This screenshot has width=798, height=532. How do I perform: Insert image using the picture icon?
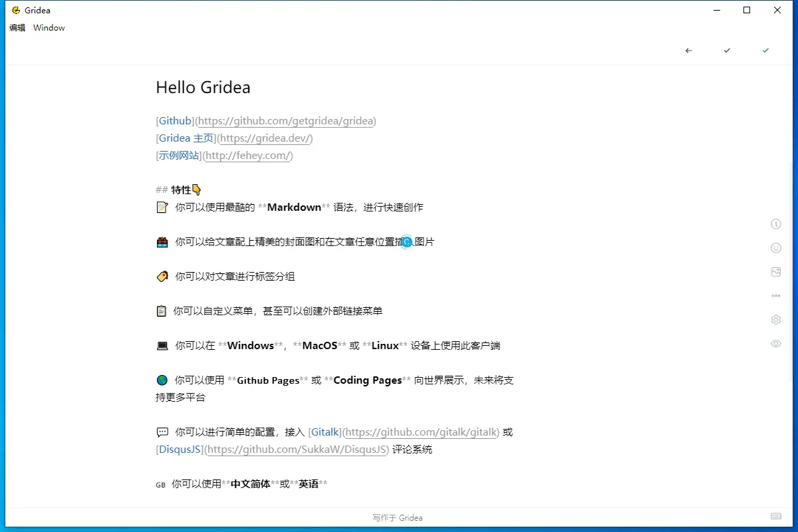[775, 272]
